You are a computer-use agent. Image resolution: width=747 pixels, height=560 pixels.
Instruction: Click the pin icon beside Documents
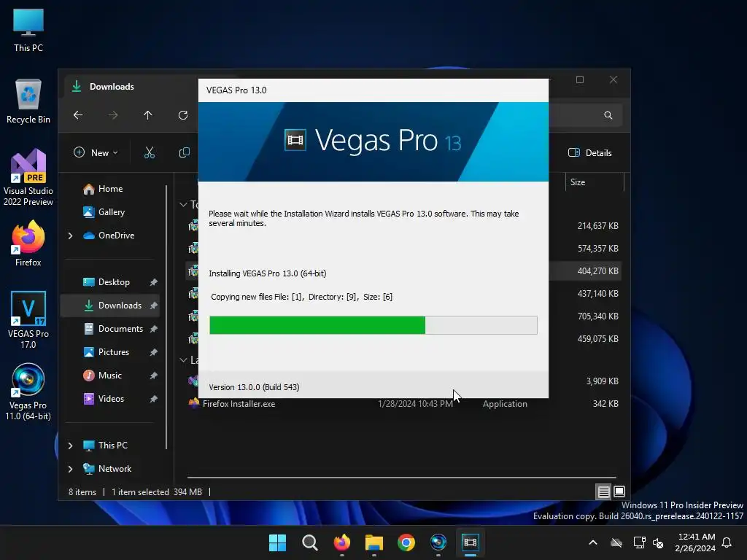tap(153, 329)
